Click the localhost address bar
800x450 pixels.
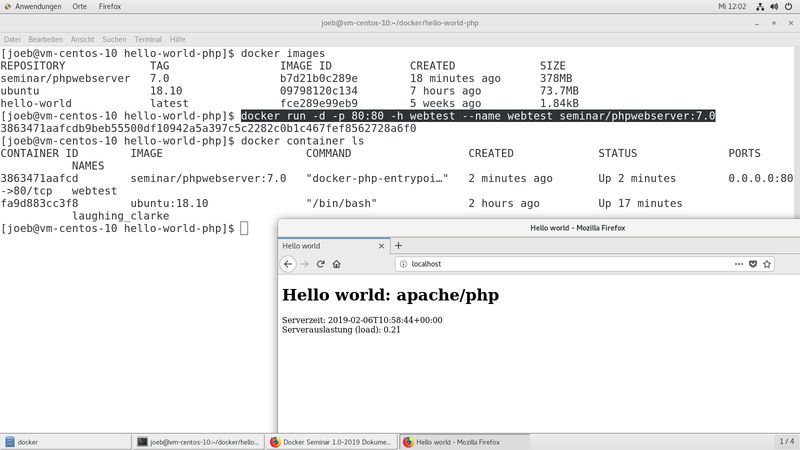click(x=560, y=264)
